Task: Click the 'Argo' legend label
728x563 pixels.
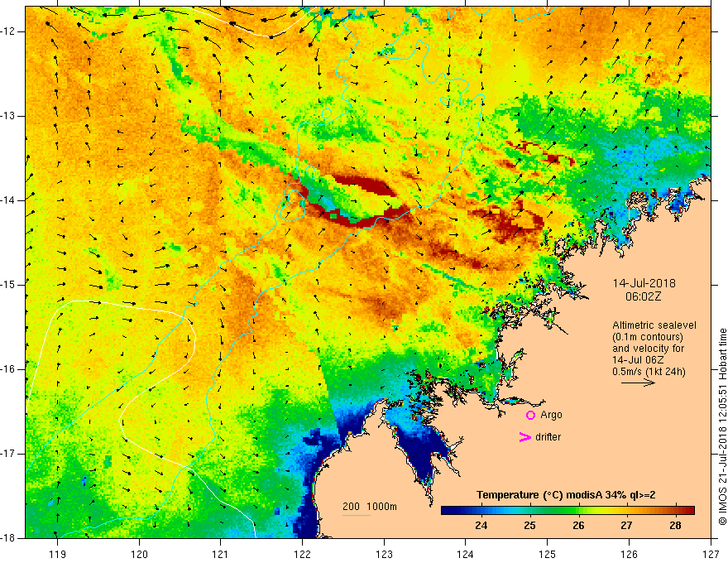Action: [x=551, y=416]
